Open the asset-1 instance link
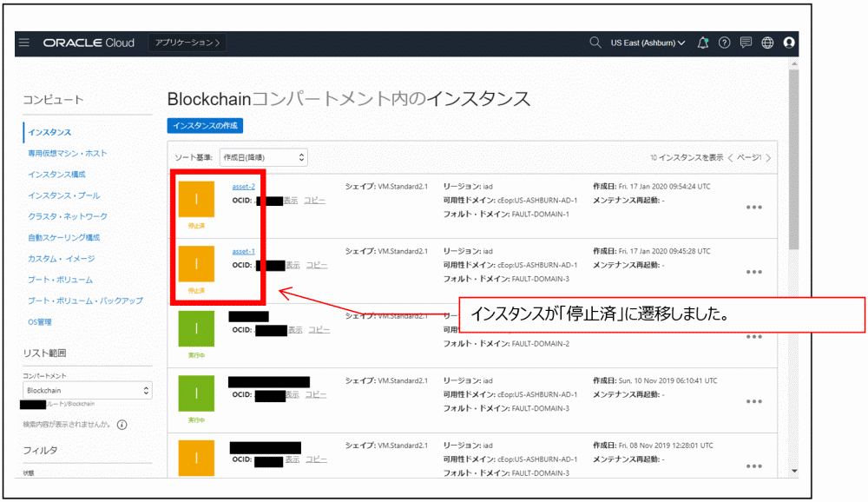 [x=244, y=252]
